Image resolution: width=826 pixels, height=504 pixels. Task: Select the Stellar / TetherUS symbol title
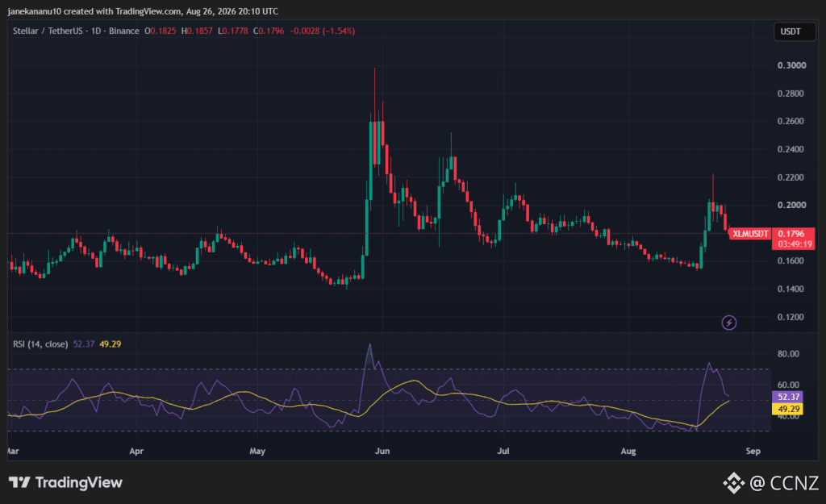pyautogui.click(x=48, y=31)
